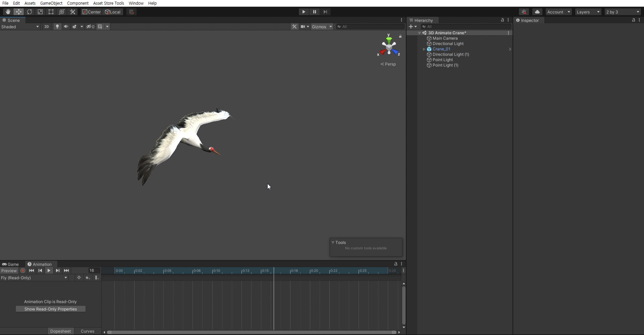The width and height of the screenshot is (644, 335).
Task: Open custom editor tools button
Action: coord(72,12)
